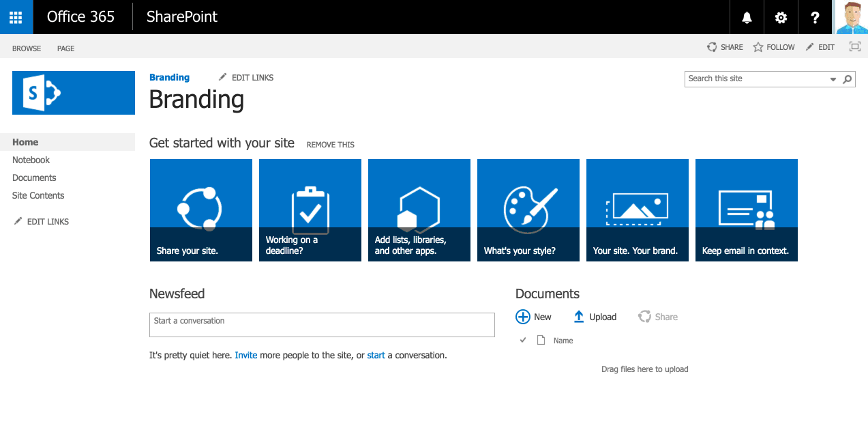Open the Working on a deadline tile

[310, 210]
